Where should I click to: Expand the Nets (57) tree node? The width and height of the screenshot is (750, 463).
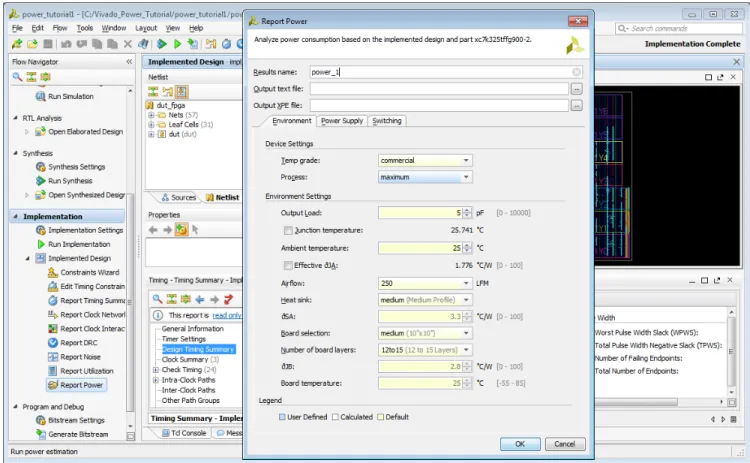(151, 115)
